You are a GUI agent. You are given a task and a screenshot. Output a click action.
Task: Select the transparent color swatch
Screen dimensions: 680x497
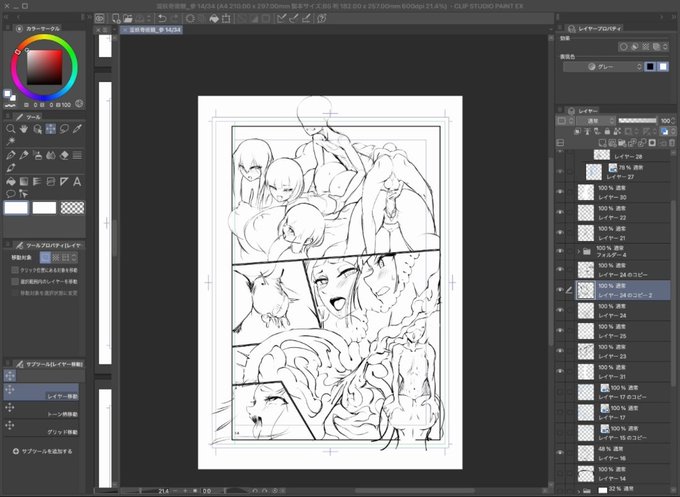(x=72, y=208)
